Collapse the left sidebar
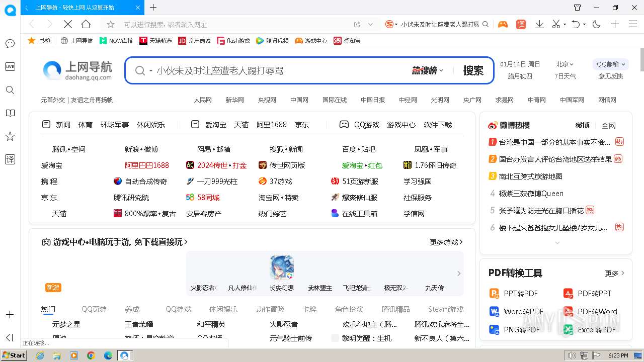Screen dimensions: 644x362 [10, 337]
